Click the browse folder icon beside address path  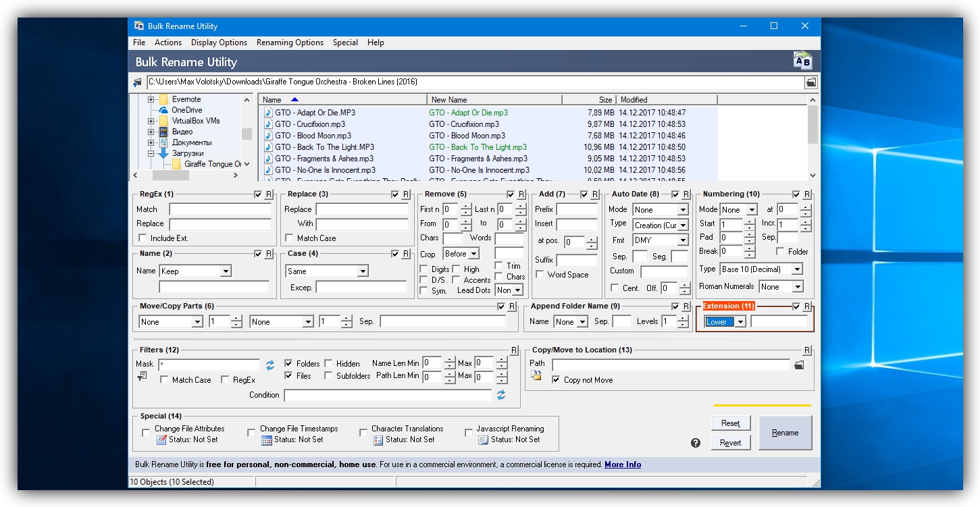tap(810, 82)
